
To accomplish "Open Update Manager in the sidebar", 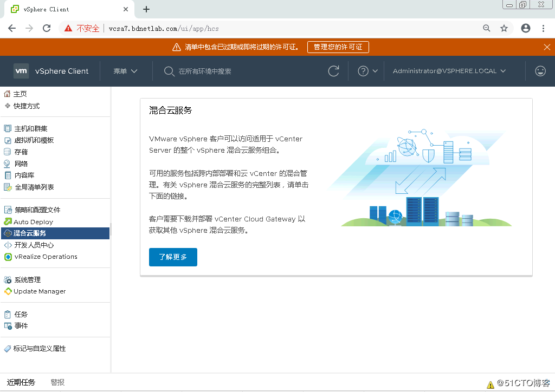I will pos(40,291).
